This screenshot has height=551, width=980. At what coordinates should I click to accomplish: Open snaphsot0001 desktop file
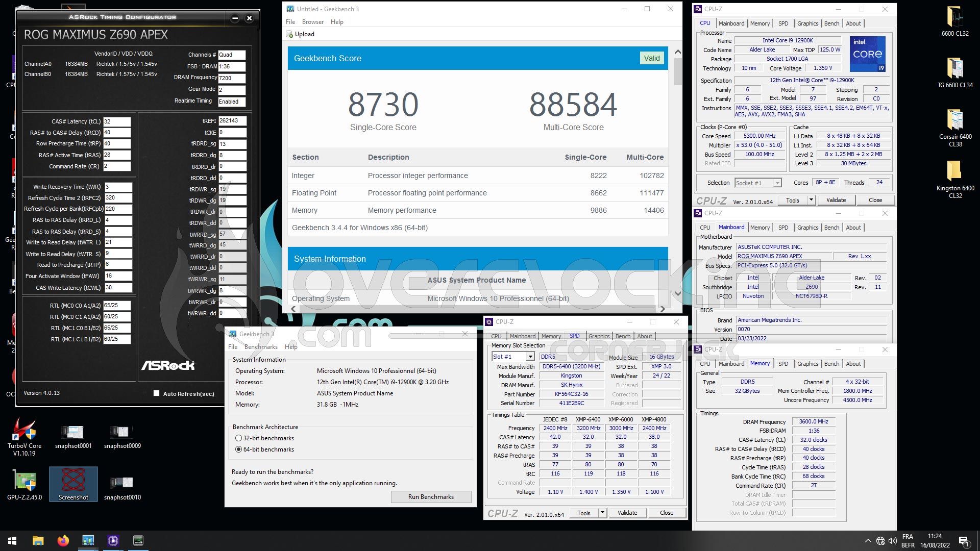click(x=73, y=437)
